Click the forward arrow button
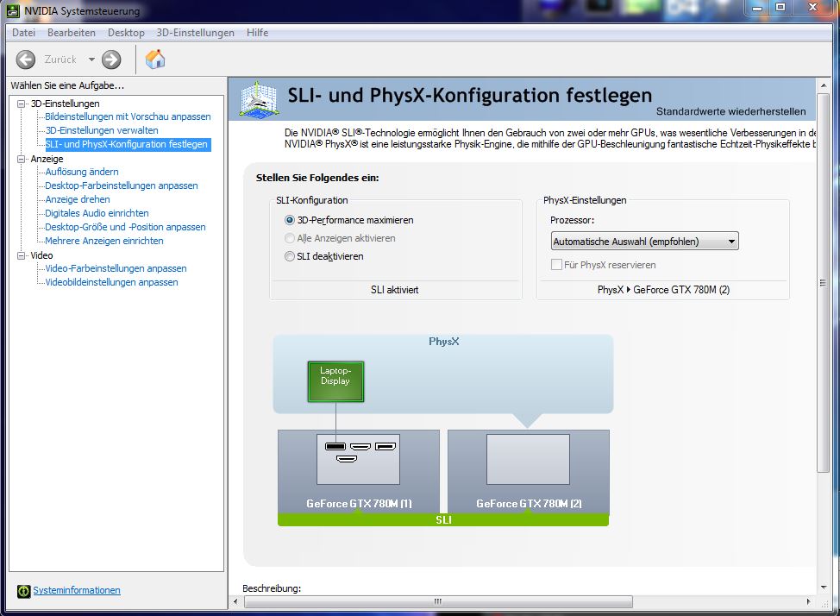Viewport: 840px width, 616px height. click(111, 60)
